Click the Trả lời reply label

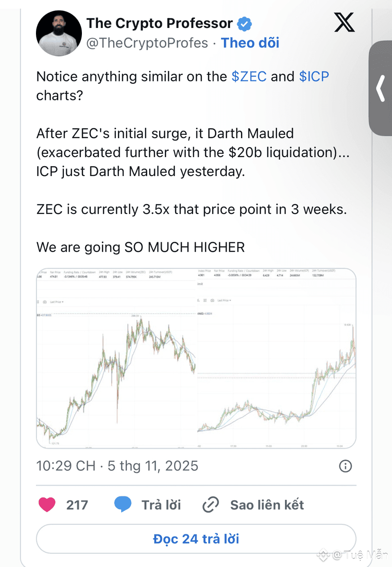(x=161, y=505)
